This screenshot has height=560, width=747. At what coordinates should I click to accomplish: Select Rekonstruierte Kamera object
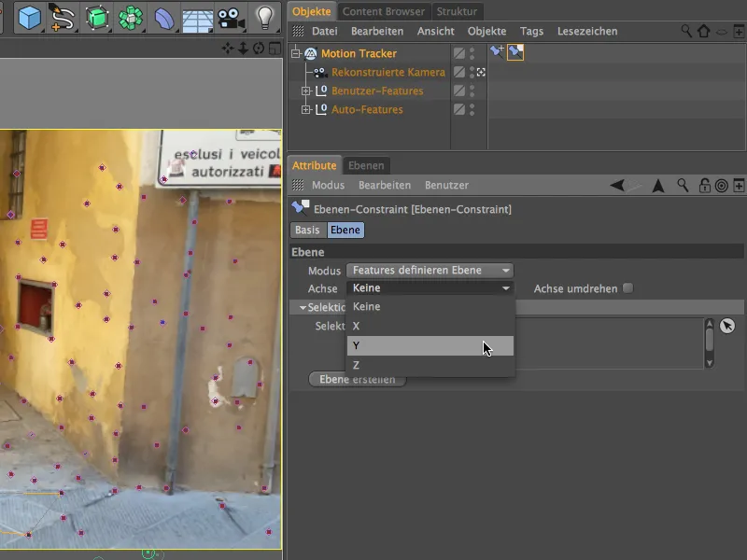click(x=388, y=73)
